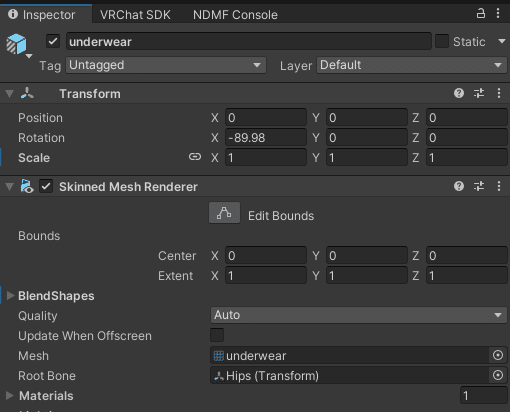Image resolution: width=510 pixels, height=412 pixels.
Task: Click the Bounds Center X field
Action: tap(266, 255)
